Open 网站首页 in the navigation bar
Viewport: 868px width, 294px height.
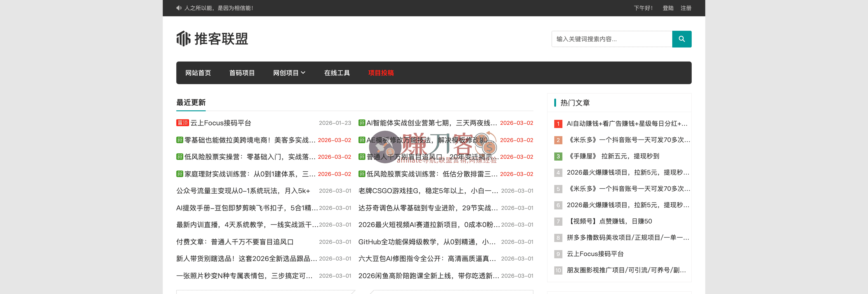tap(198, 73)
